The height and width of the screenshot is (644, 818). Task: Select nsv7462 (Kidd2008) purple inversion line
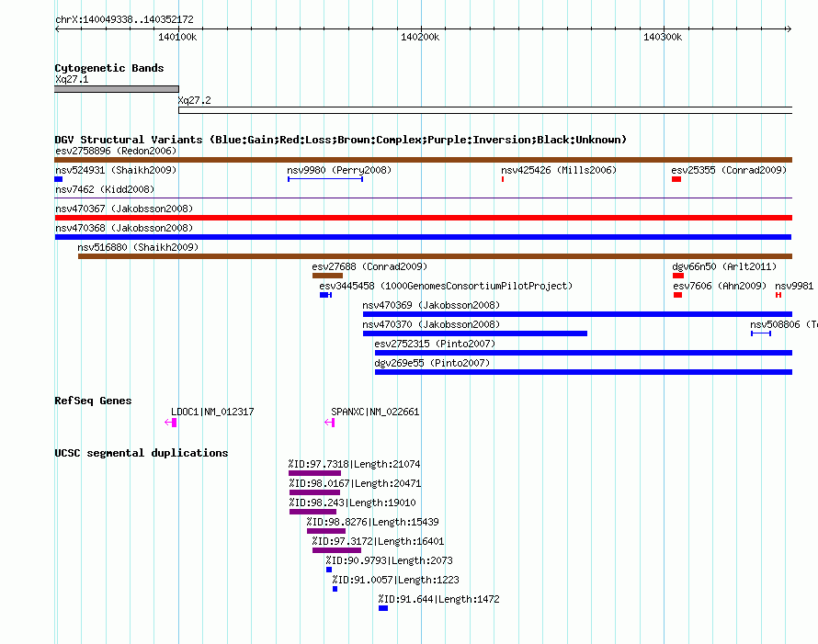[423, 198]
